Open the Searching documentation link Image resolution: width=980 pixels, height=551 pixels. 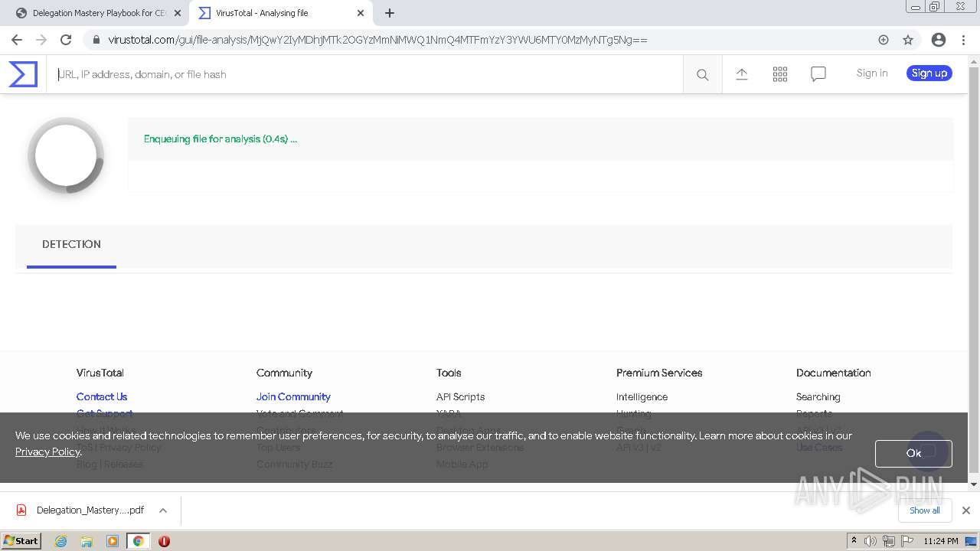(818, 396)
